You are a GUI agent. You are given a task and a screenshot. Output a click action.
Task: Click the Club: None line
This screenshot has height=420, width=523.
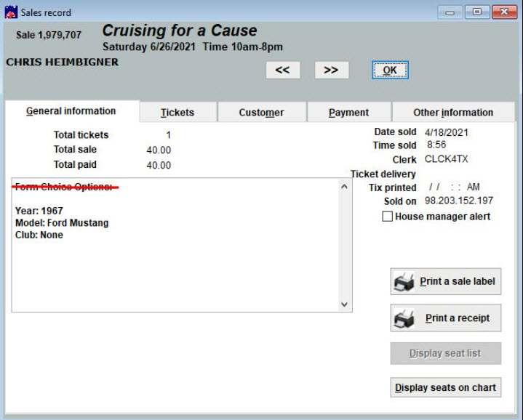(39, 235)
